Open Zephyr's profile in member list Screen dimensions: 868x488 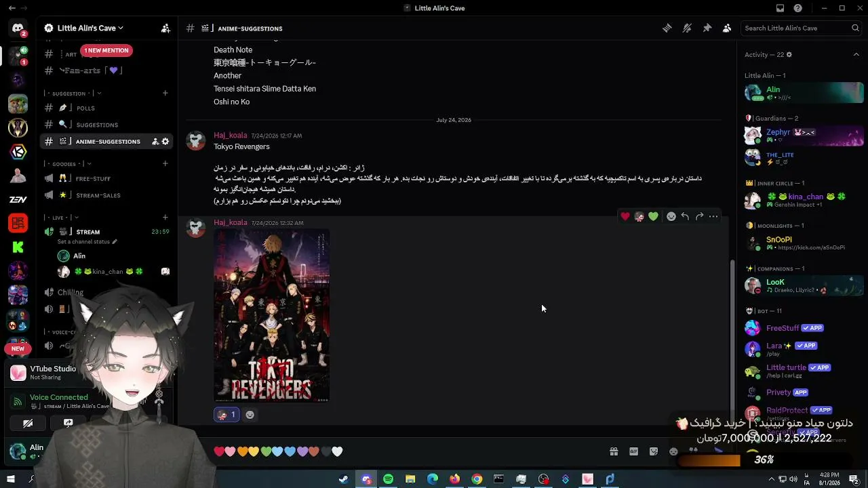tap(804, 135)
